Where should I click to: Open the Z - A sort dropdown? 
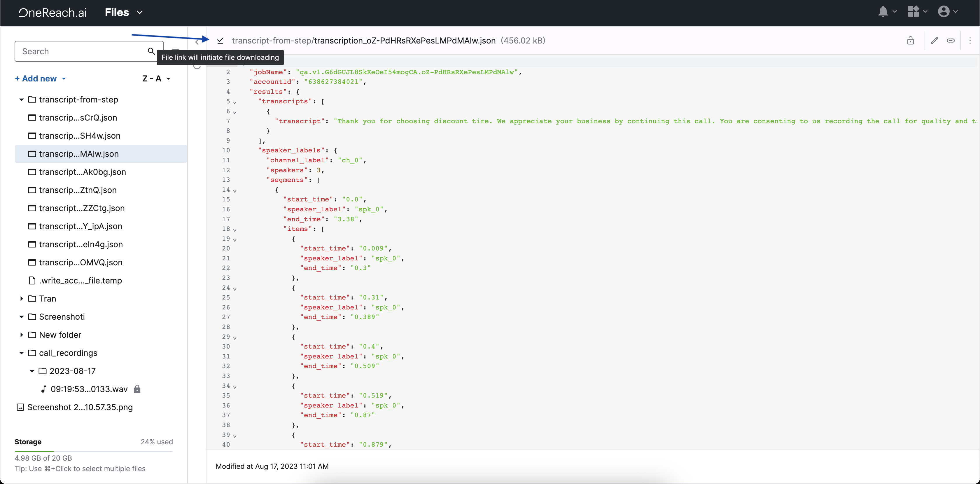pyautogui.click(x=156, y=79)
